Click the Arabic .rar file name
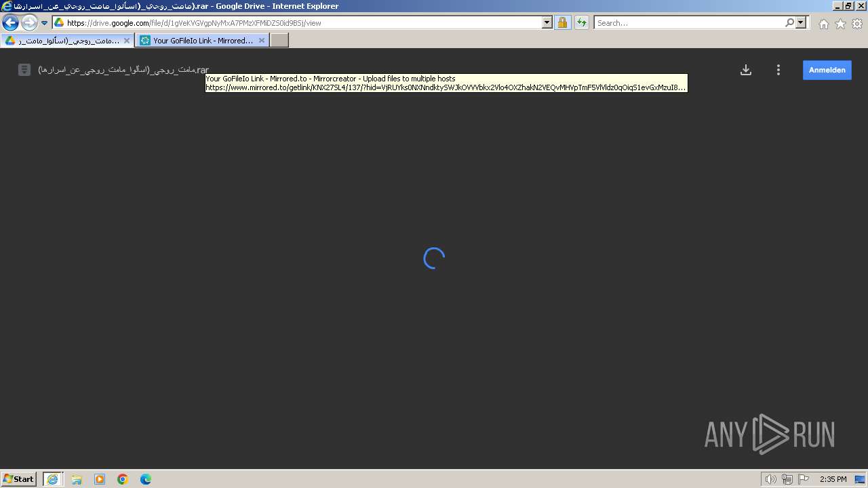This screenshot has height=488, width=868. (123, 70)
